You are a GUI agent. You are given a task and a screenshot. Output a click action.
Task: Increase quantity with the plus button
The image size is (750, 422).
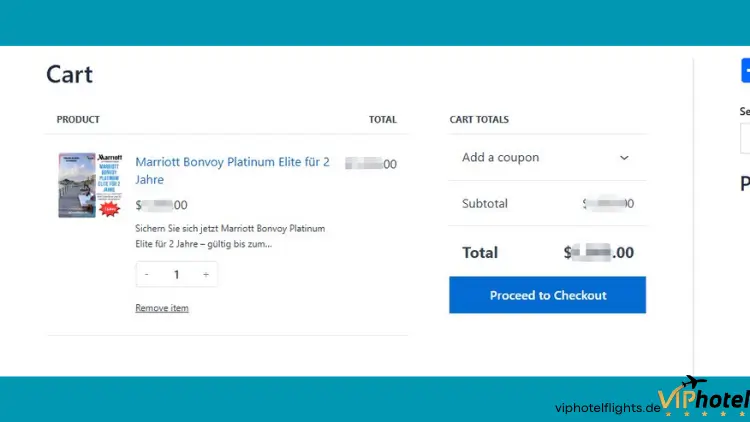(x=206, y=274)
